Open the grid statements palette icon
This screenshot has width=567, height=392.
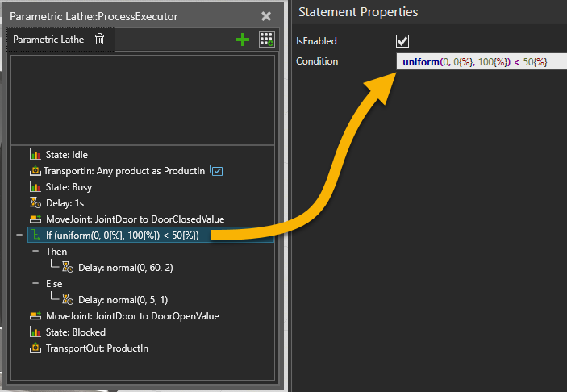tap(266, 40)
